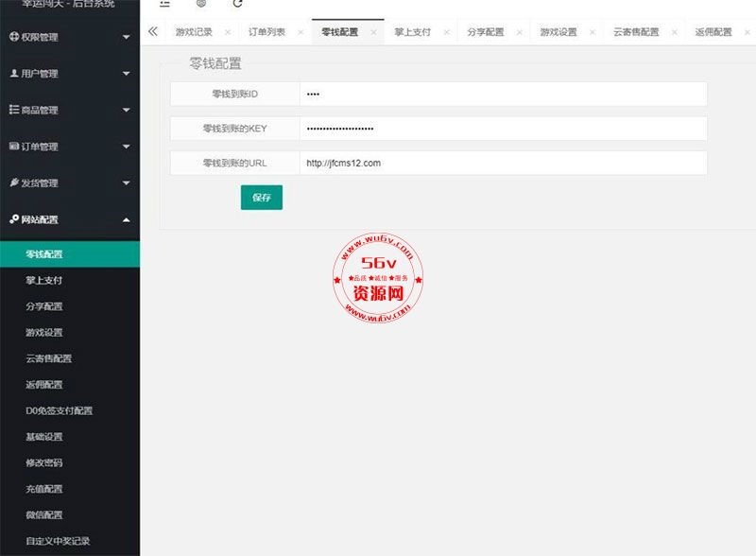Click the 零钱到账的URL label

pos(234,164)
